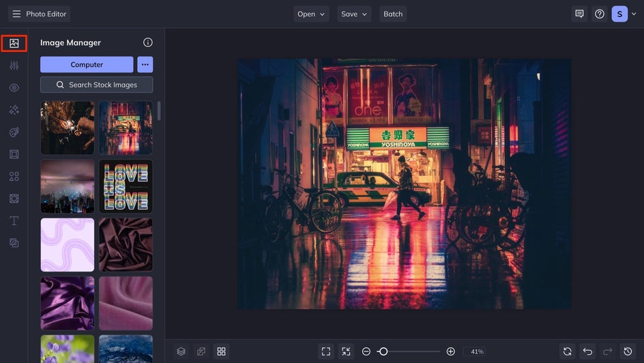Expand the Save dropdown
The image size is (644, 363).
[x=354, y=14]
